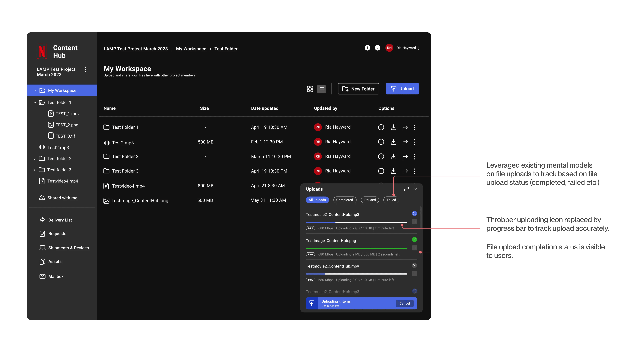Collapse Test folder 1 in sidebar
This screenshot has height=364, width=639.
click(35, 102)
